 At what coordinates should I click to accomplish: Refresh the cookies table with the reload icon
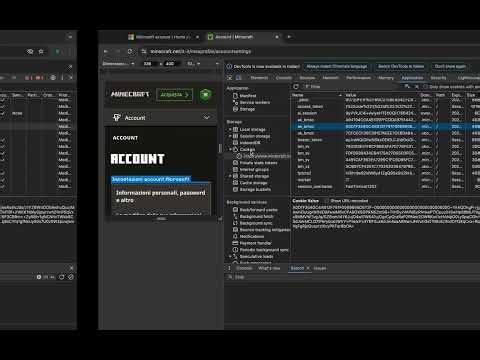pos(296,87)
